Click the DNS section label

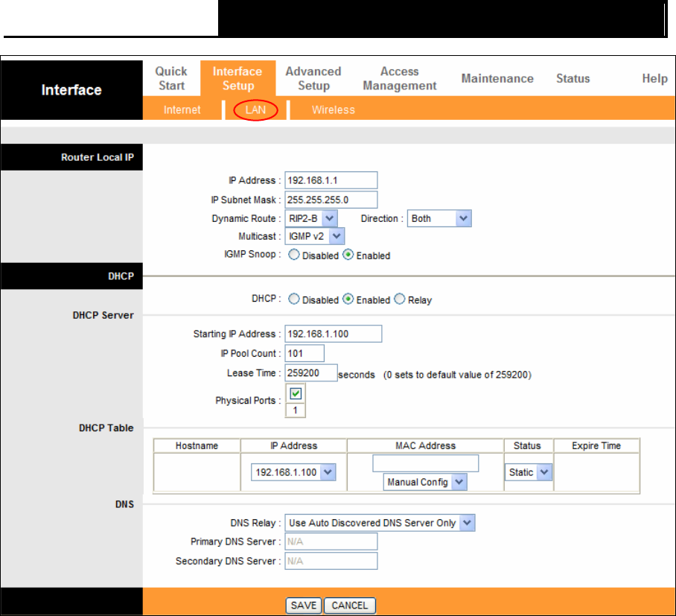(x=124, y=504)
